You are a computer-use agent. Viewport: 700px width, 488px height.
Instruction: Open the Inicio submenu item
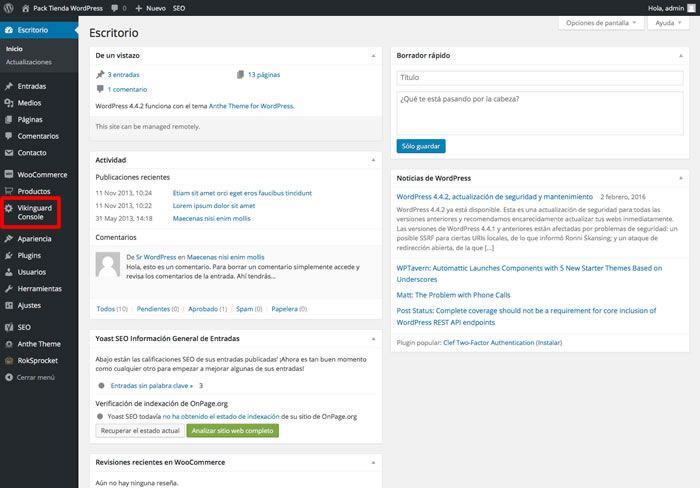coord(14,49)
